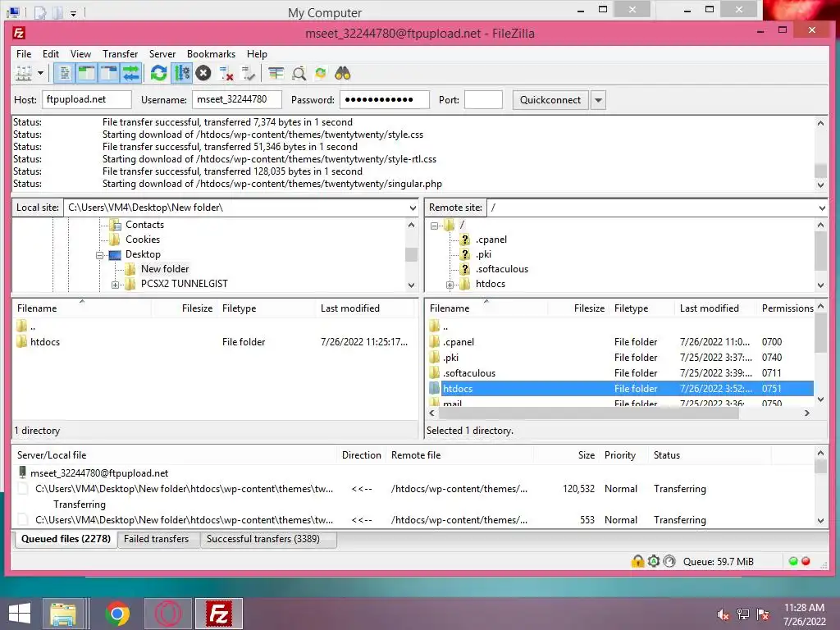Toggle directory comparison
840x630 pixels.
(299, 73)
